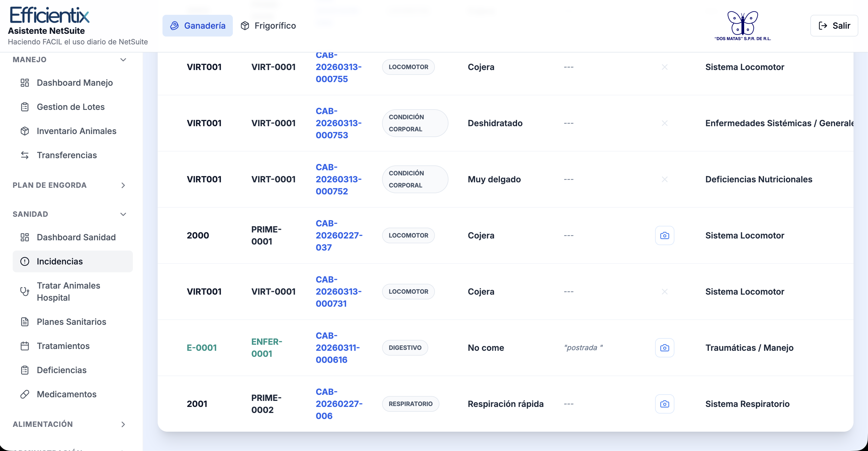Select the Traumáticas / Manejo cell
The height and width of the screenshot is (451, 868).
(x=749, y=347)
